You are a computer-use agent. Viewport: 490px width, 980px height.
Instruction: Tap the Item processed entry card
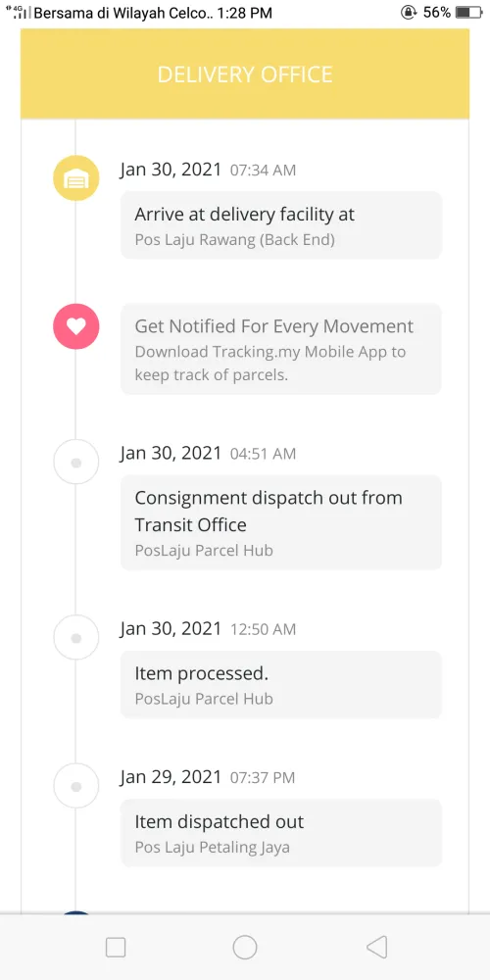(281, 684)
